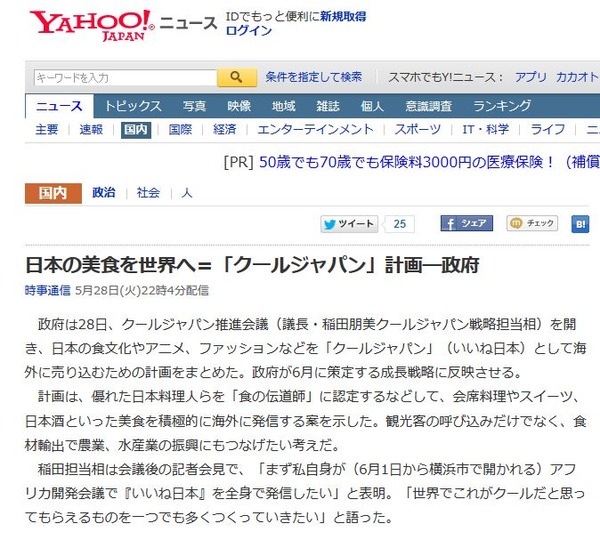Click the ニュース text beside the Yahoo logo
Screen dimensions: 600x548
pos(188,23)
